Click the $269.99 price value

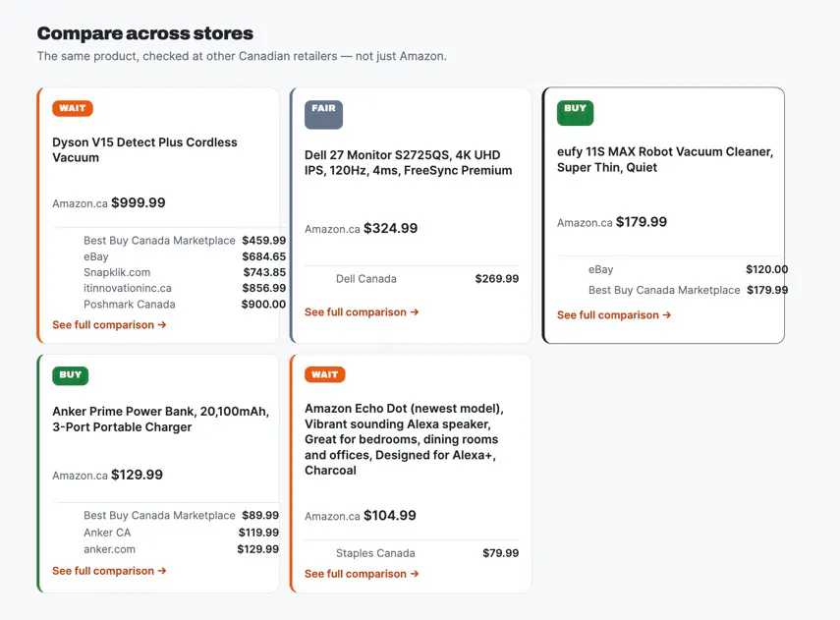click(x=497, y=279)
